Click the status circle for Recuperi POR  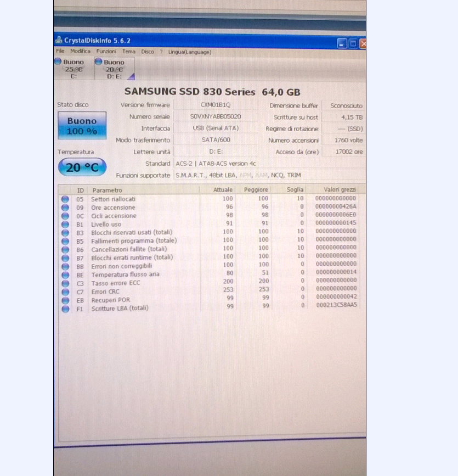[65, 300]
